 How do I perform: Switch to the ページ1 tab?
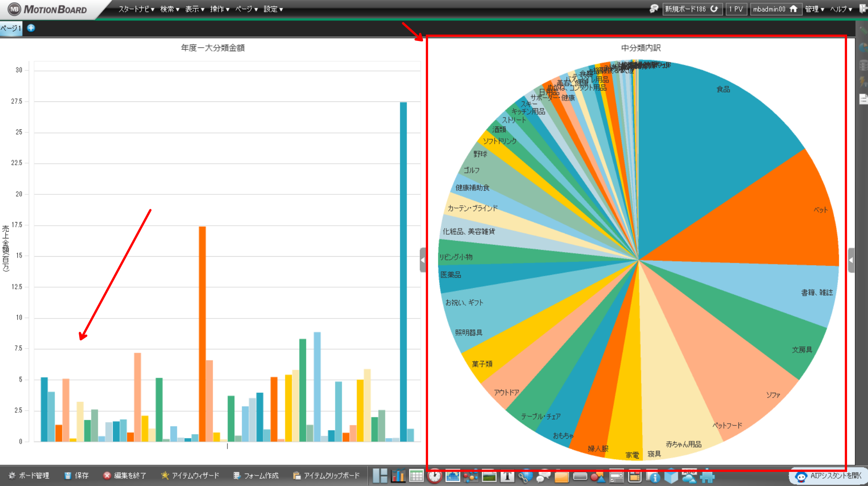coord(11,28)
